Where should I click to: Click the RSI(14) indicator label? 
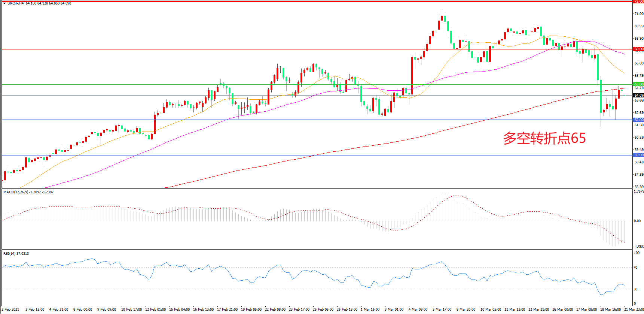click(x=11, y=254)
